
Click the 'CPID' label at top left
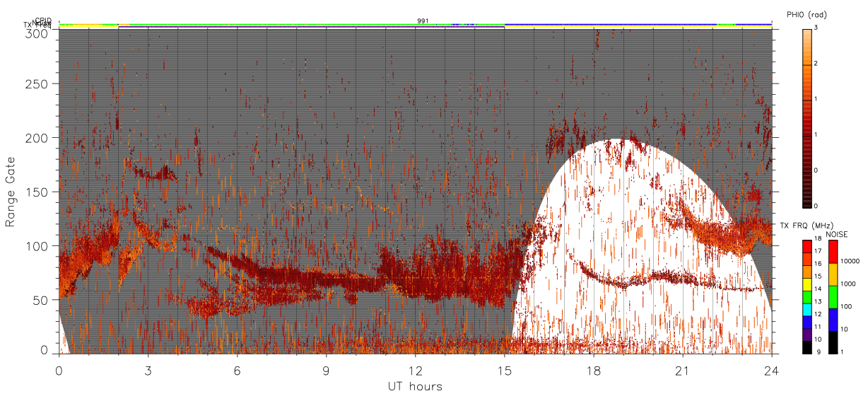(x=43, y=21)
